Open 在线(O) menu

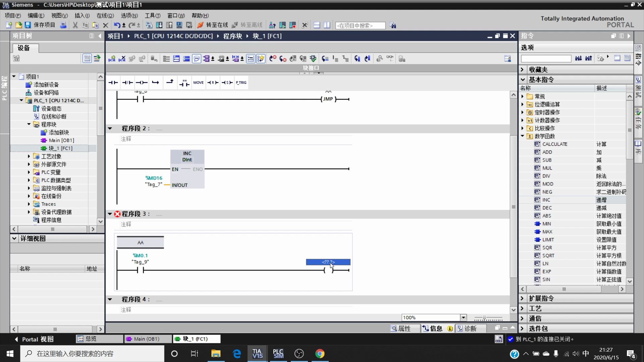pyautogui.click(x=105, y=15)
